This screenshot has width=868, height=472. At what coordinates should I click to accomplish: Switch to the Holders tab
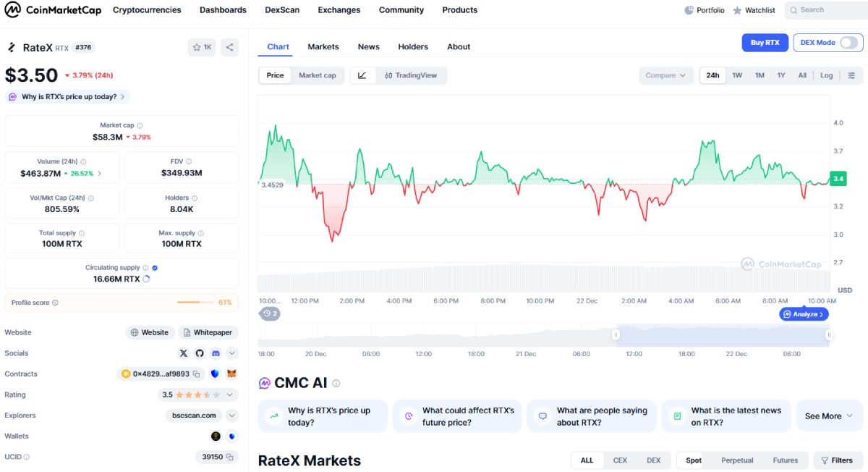413,46
